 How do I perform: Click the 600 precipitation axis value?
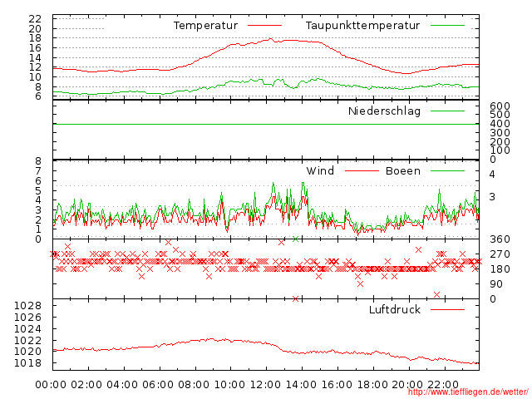click(x=500, y=106)
